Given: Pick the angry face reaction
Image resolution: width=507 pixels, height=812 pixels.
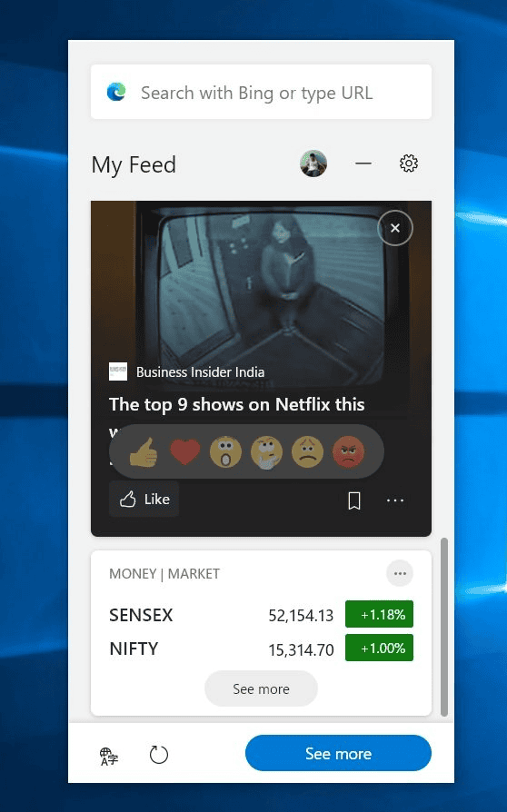Looking at the screenshot, I should 349,452.
